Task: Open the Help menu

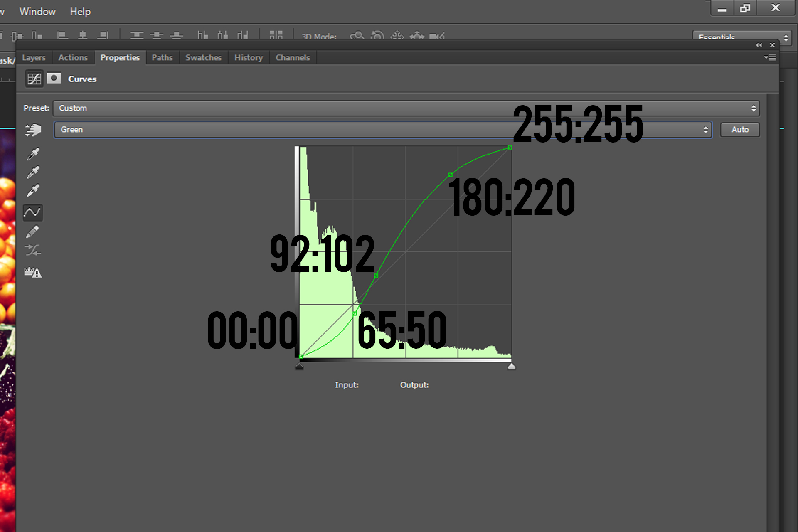Action: pos(80,12)
